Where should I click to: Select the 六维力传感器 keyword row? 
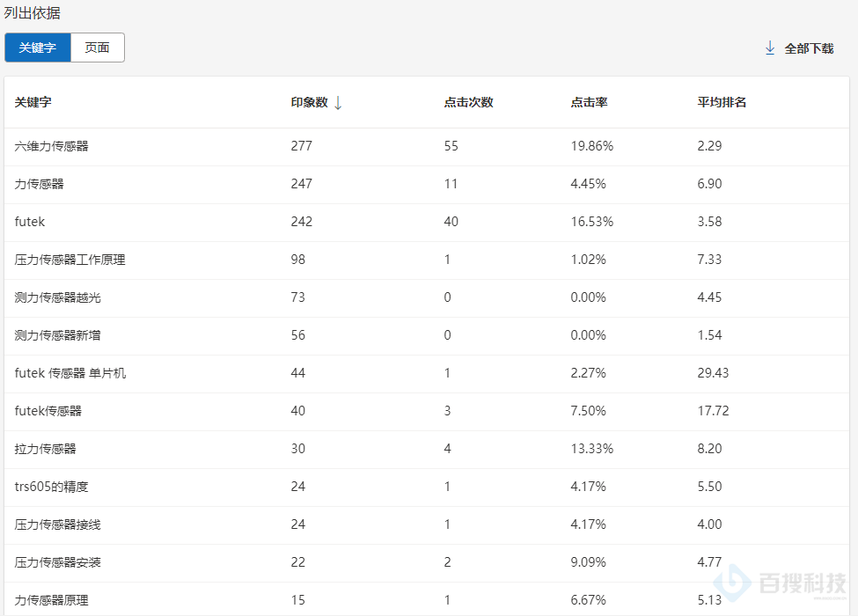[x=52, y=146]
